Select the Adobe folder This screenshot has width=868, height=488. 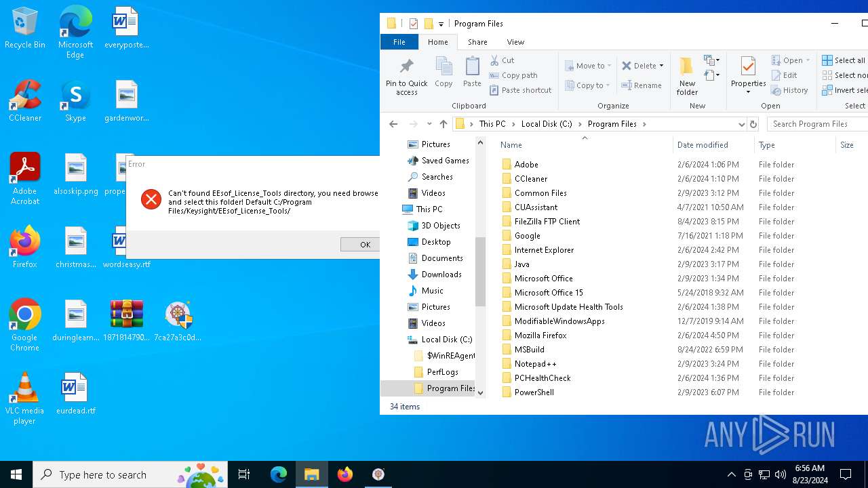526,165
